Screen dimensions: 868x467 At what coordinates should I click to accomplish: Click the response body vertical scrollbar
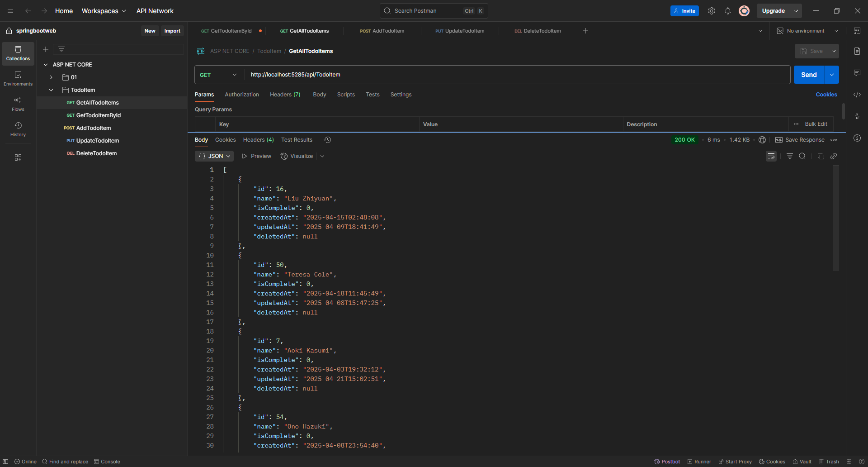[835, 218]
